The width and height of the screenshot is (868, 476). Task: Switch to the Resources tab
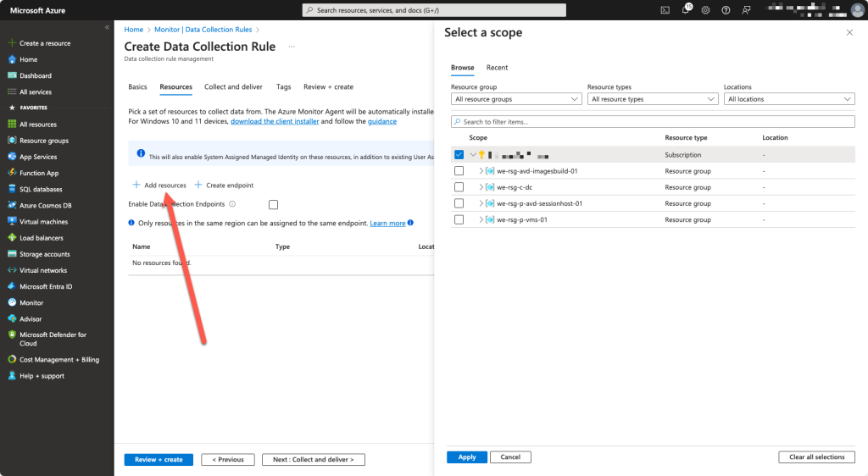[x=176, y=86]
